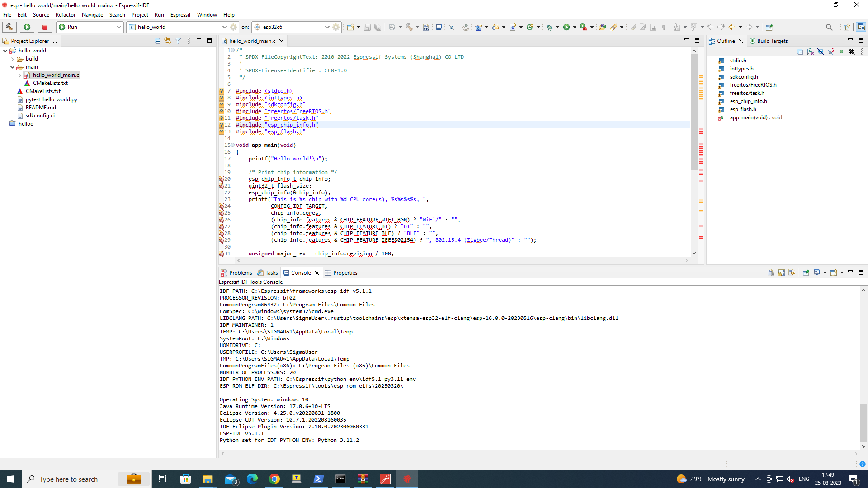Toggle Show Whitespace Characters pilcrow icon
This screenshot has width=868, height=488.
[663, 27]
